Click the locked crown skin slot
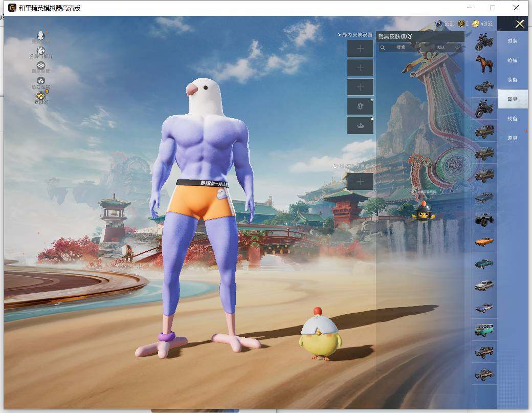Screen dimensions: 532x413 [360, 125]
